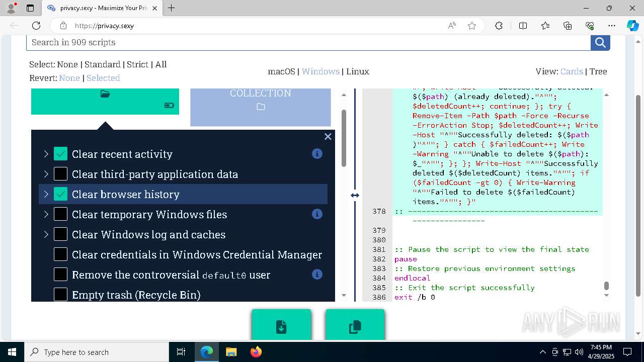Check Clear Windows log and caches
Screen dimensions: 644x362
click(60, 234)
